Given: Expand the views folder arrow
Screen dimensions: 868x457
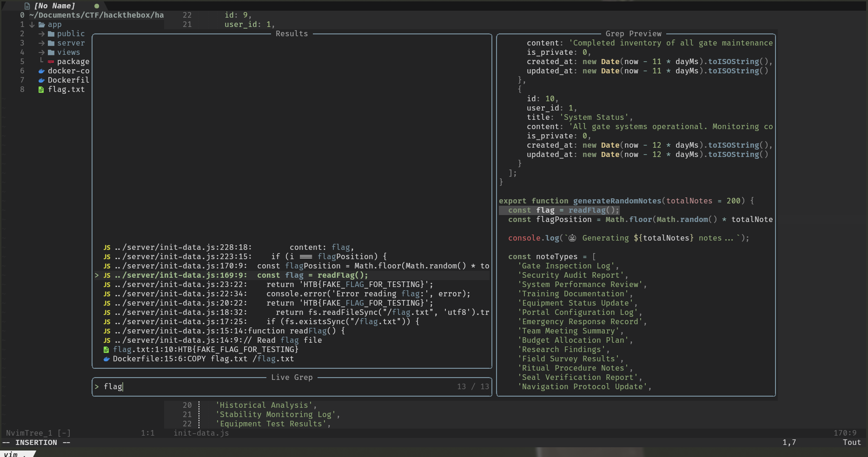Looking at the screenshot, I should point(41,52).
